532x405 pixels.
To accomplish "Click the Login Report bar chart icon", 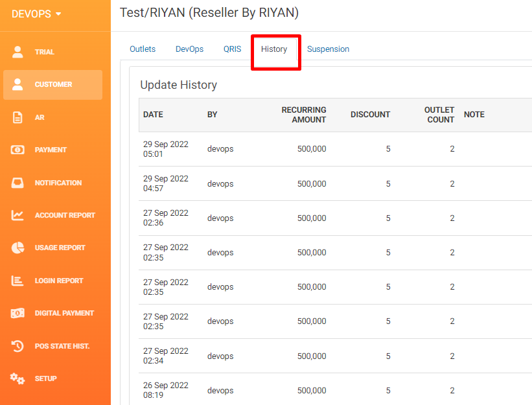I will pos(17,281).
